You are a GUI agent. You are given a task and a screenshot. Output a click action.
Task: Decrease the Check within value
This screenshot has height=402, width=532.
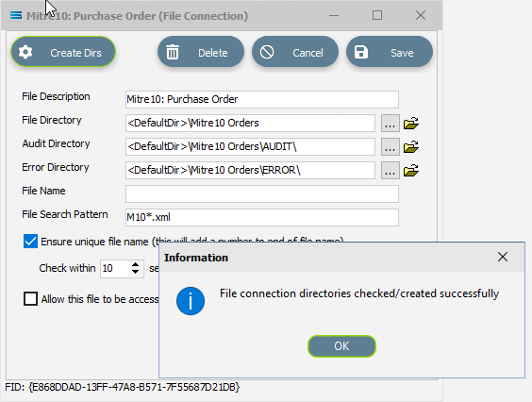(136, 272)
